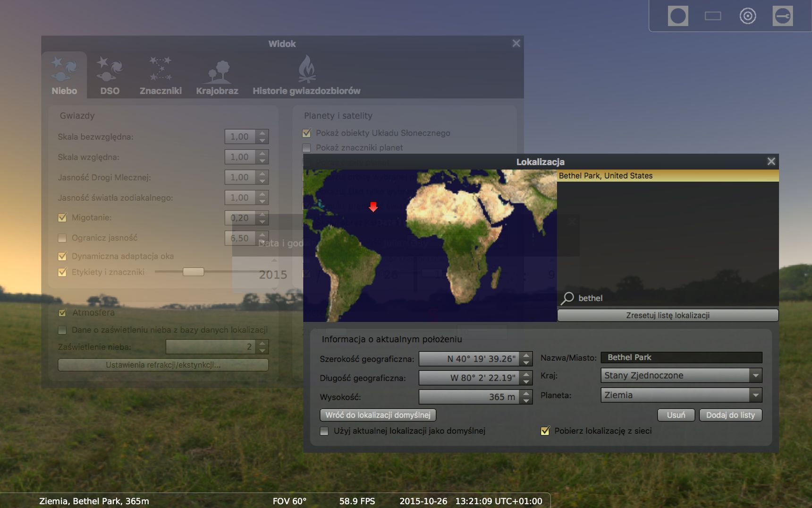
Task: Click the search magnifier icon in Lokalizacja
Action: pyautogui.click(x=567, y=298)
